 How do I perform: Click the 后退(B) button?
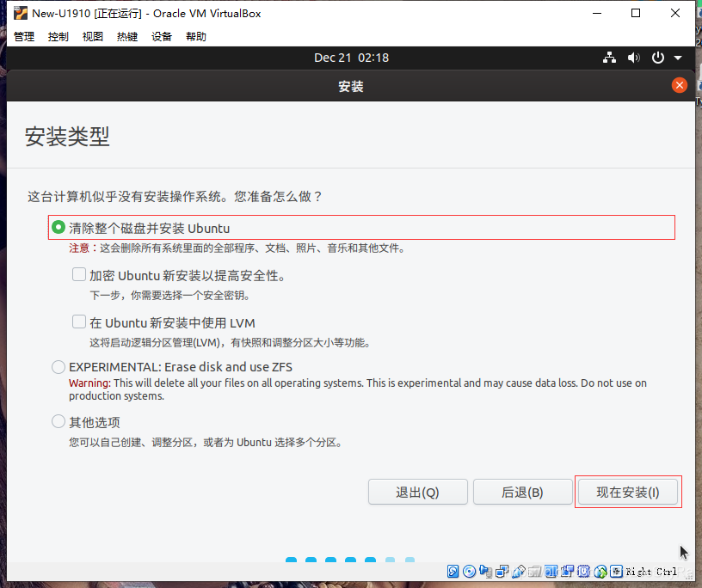click(522, 493)
